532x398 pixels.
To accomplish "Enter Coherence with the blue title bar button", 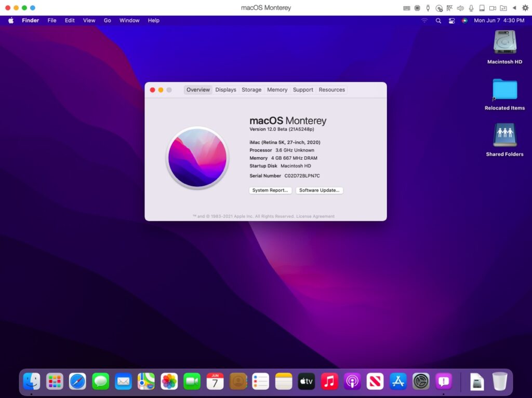I will (33, 8).
